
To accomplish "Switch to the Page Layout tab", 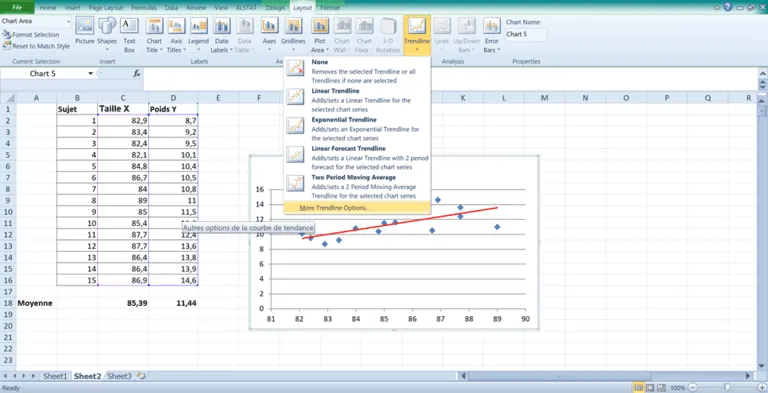I will (x=107, y=8).
